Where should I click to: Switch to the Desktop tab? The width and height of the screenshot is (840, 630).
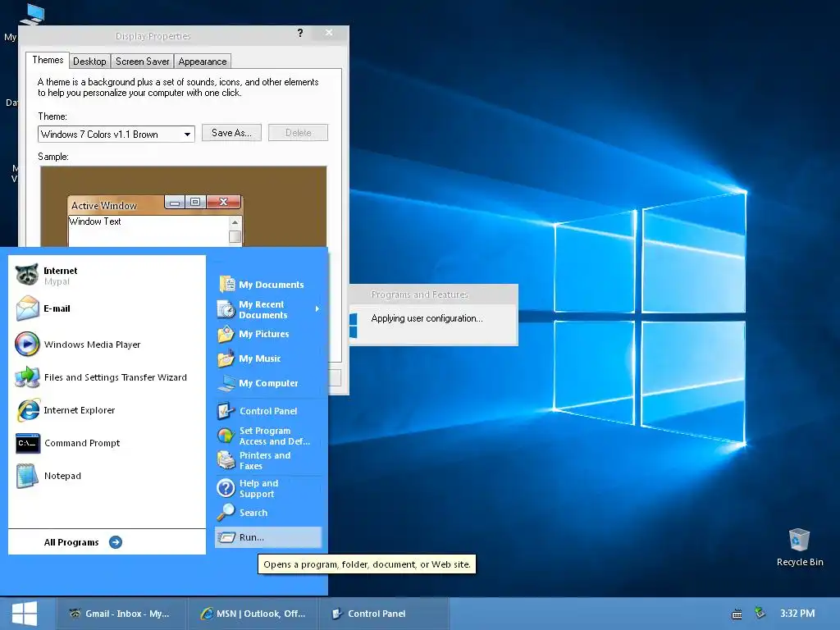coord(89,61)
